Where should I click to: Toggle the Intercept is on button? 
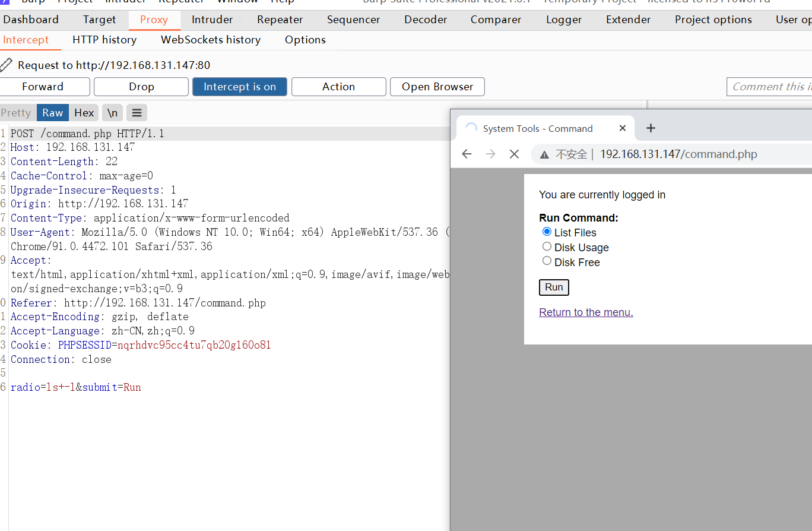tap(240, 87)
